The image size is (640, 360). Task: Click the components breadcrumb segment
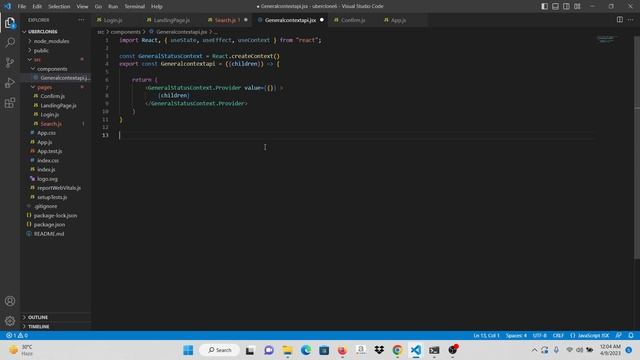125,32
